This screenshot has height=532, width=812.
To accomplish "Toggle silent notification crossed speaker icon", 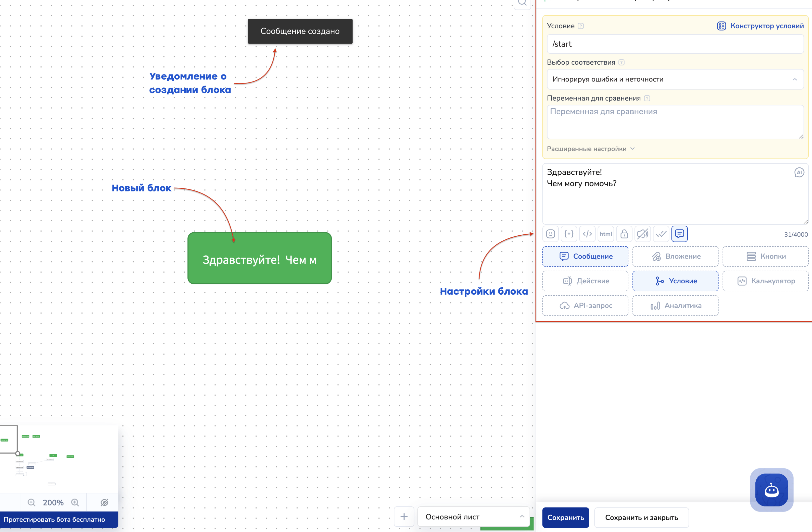I will (642, 234).
